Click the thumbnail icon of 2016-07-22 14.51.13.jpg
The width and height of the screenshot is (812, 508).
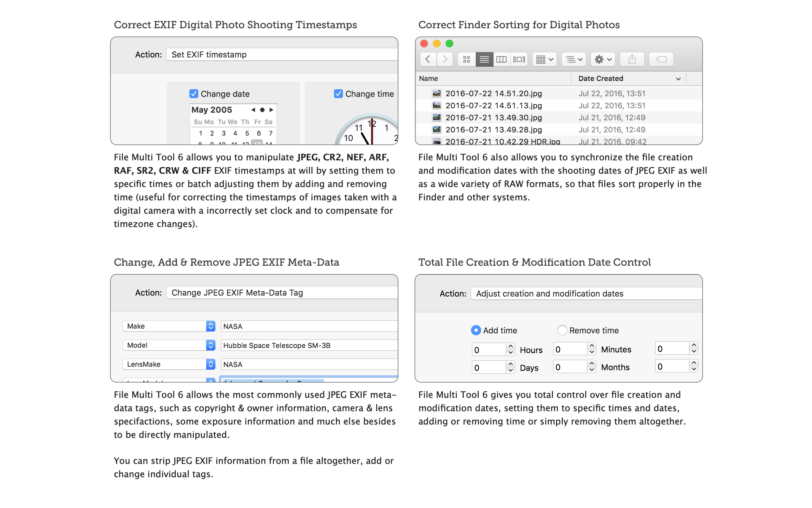pyautogui.click(x=436, y=105)
